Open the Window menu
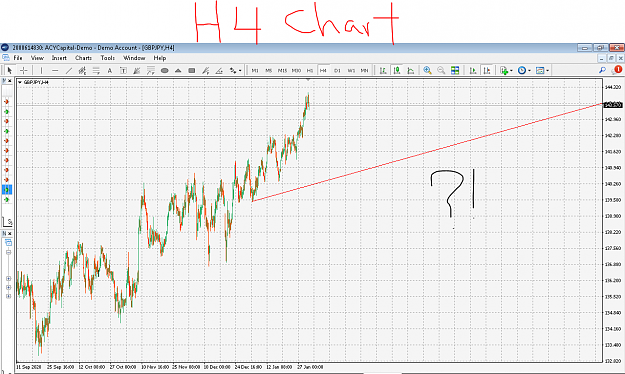 [x=134, y=58]
